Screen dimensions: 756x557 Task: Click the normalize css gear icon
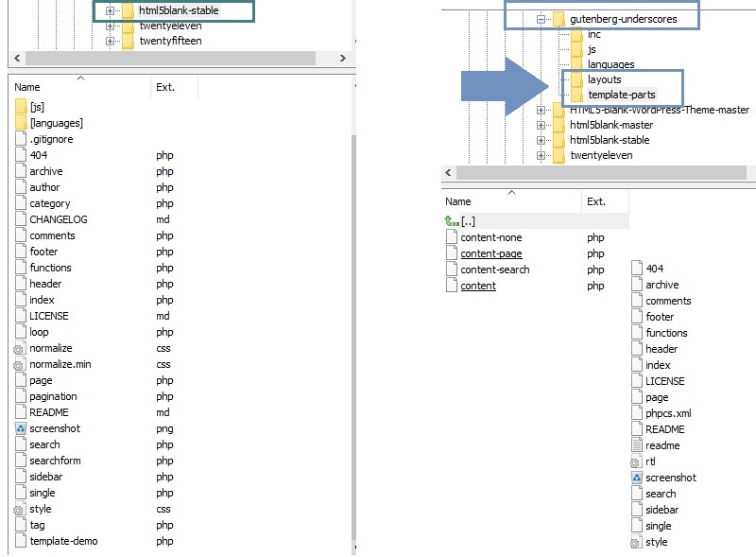[x=19, y=349]
